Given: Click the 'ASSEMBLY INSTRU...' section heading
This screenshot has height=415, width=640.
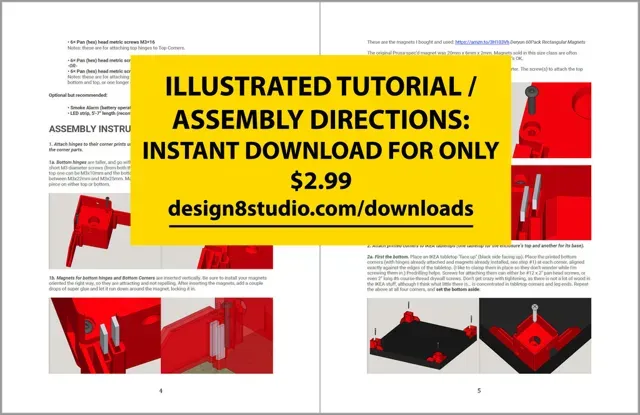Looking at the screenshot, I should point(90,129).
